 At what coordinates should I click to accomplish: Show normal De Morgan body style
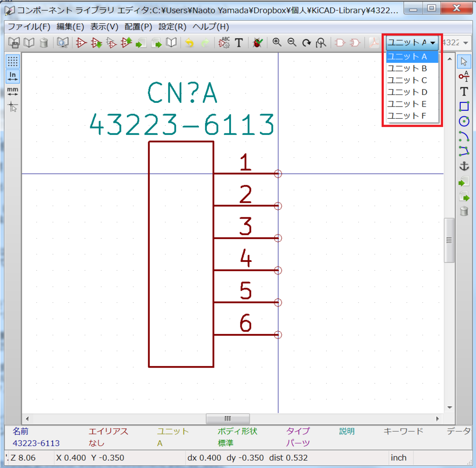(340, 42)
